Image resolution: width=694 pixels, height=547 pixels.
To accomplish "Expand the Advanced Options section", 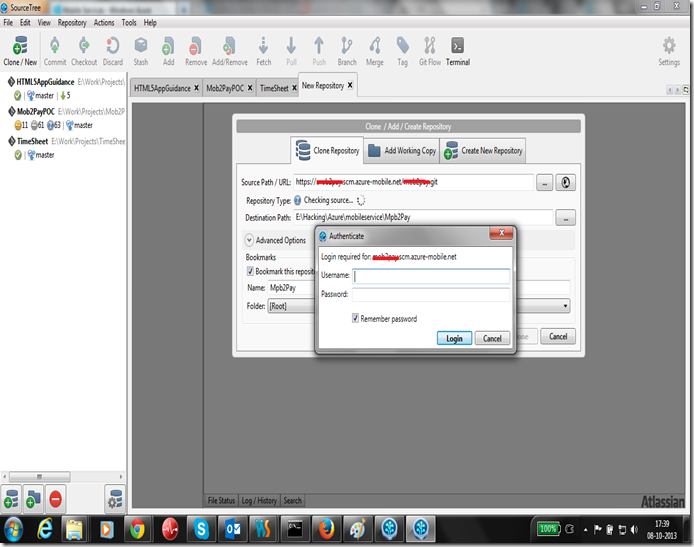I will point(249,240).
